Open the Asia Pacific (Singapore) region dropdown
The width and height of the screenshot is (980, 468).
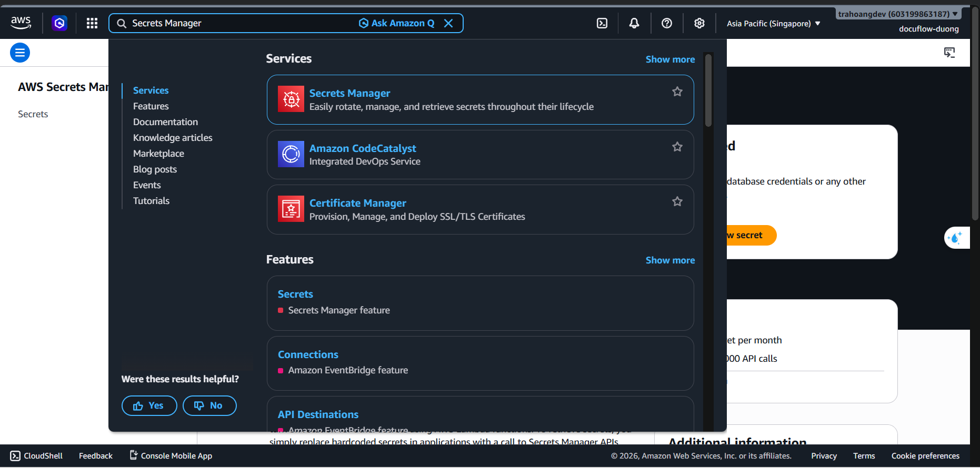(774, 24)
